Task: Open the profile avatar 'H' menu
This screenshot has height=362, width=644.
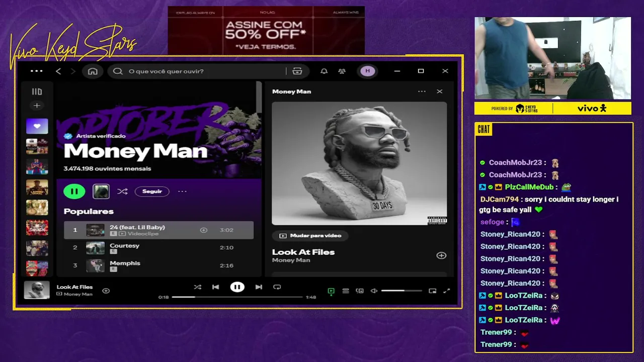Action: tap(367, 71)
